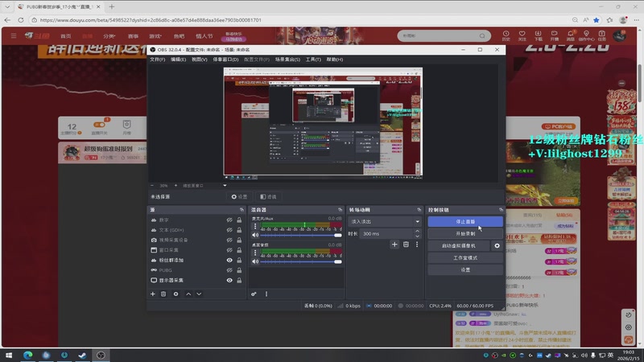
Task: Remove the selected source with the trash icon
Action: tap(163, 294)
